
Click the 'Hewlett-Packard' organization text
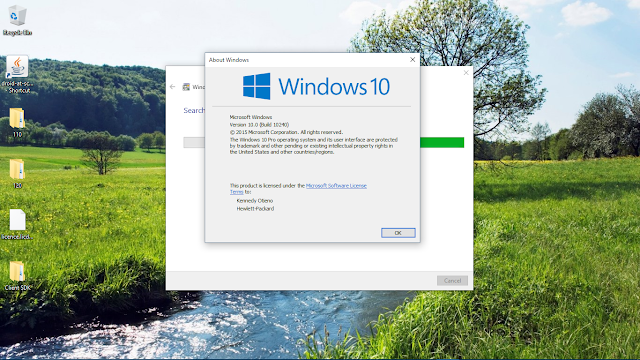tap(255, 209)
